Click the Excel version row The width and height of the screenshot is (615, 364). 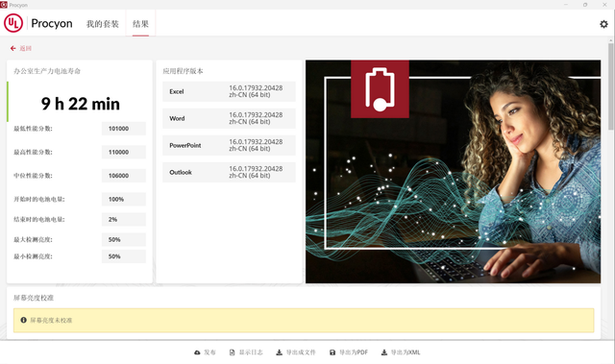[x=229, y=91]
